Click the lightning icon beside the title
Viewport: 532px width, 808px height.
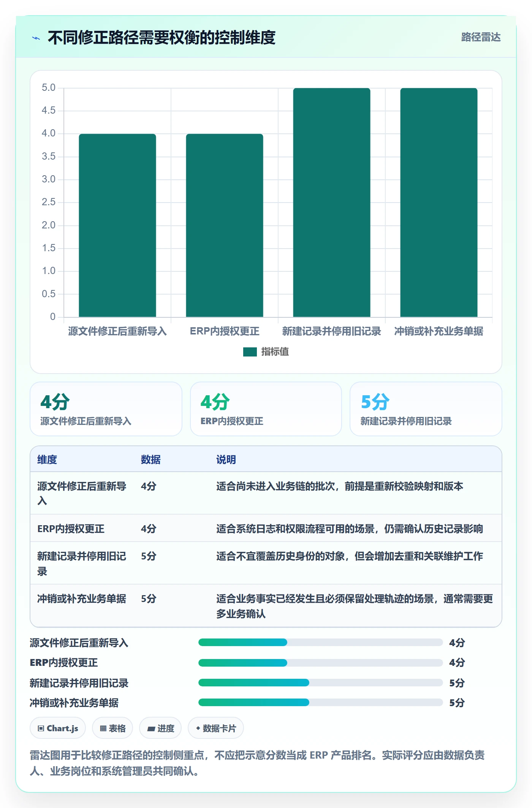[x=36, y=38]
